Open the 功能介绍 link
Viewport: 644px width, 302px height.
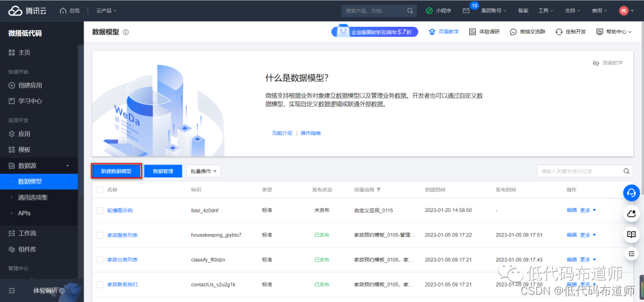(282, 133)
